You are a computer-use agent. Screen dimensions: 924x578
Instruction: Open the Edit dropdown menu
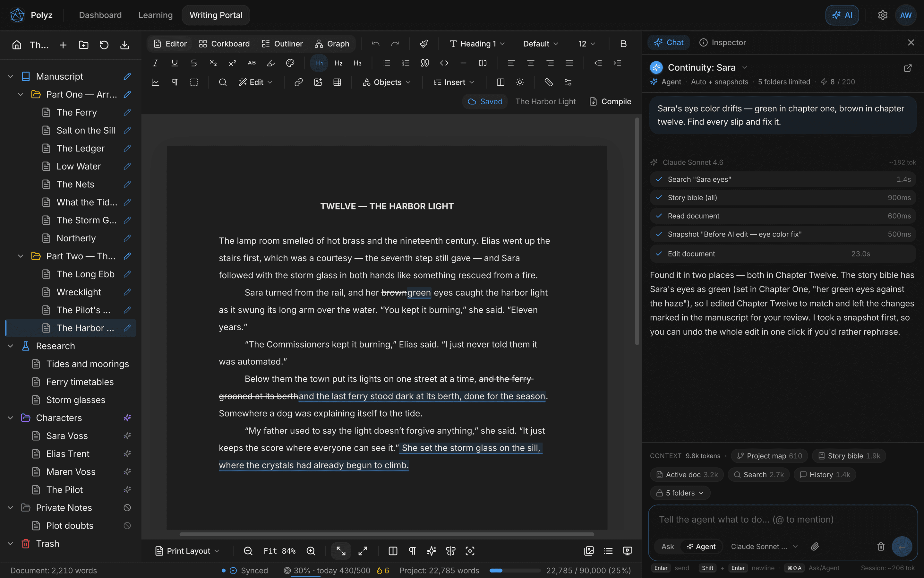256,82
